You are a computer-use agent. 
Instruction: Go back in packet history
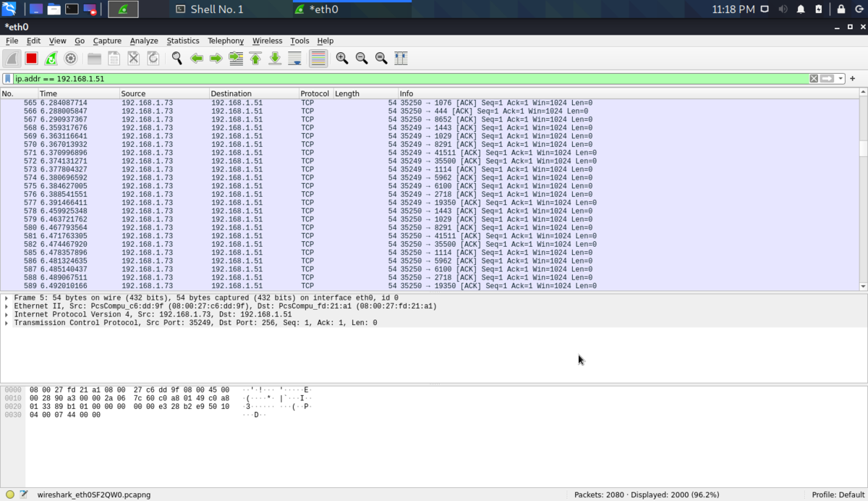pyautogui.click(x=196, y=59)
